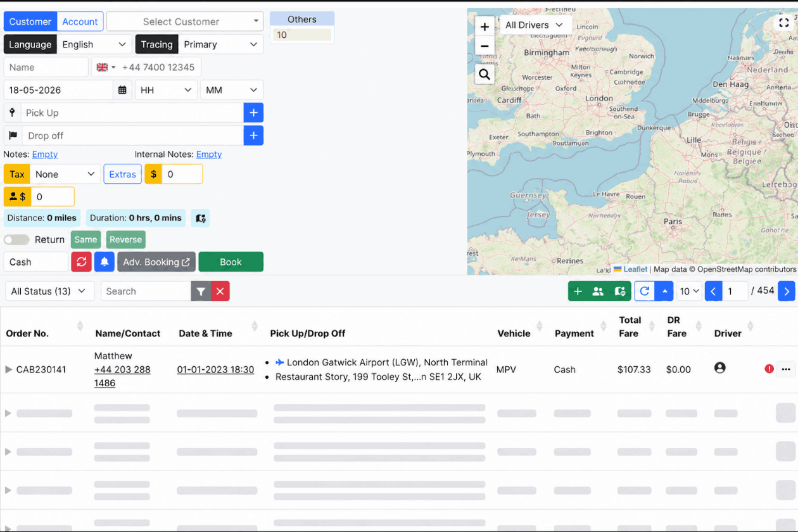Click phone number +44 203 288 1486

122,376
